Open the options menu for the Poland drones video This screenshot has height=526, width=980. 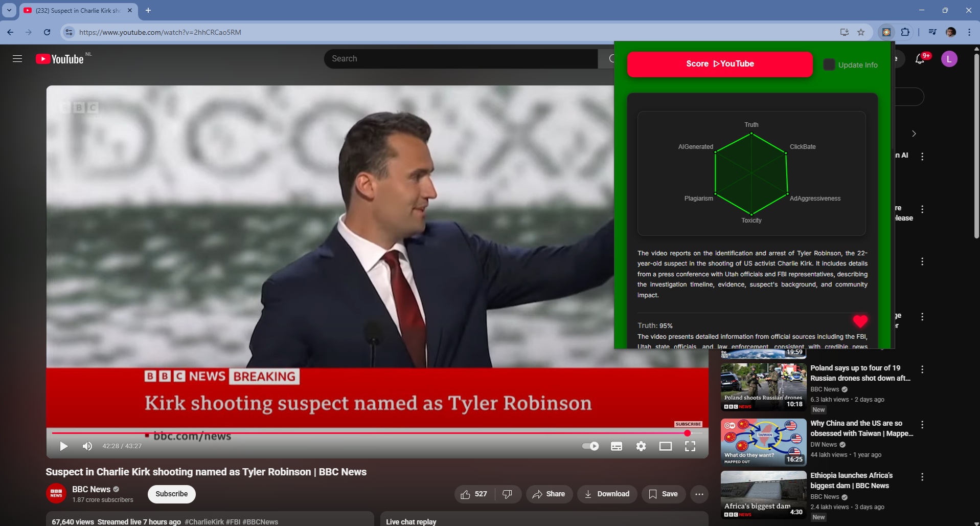[x=922, y=369]
